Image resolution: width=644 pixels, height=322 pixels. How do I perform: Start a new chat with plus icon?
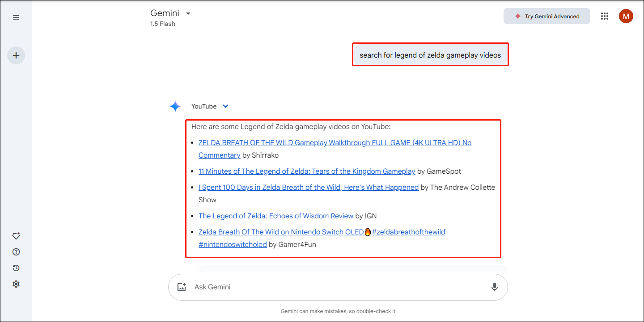[x=16, y=56]
